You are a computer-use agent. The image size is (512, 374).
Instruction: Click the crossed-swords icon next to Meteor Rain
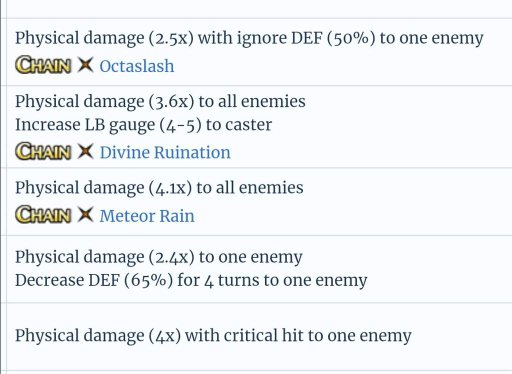point(85,214)
